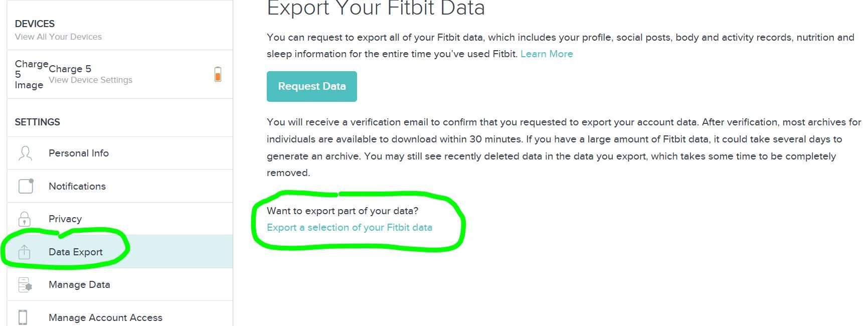Click the Manage Data document-gear icon
The width and height of the screenshot is (868, 326).
point(25,285)
